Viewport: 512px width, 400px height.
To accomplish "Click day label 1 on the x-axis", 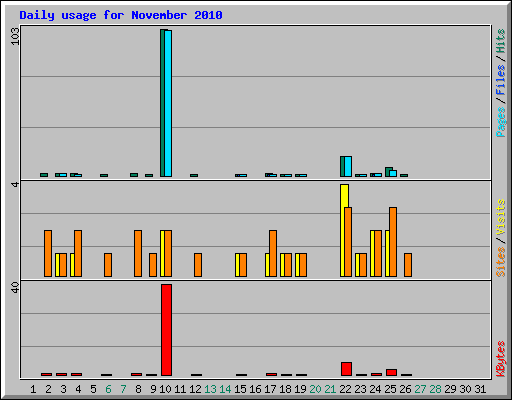I will pos(33,389).
